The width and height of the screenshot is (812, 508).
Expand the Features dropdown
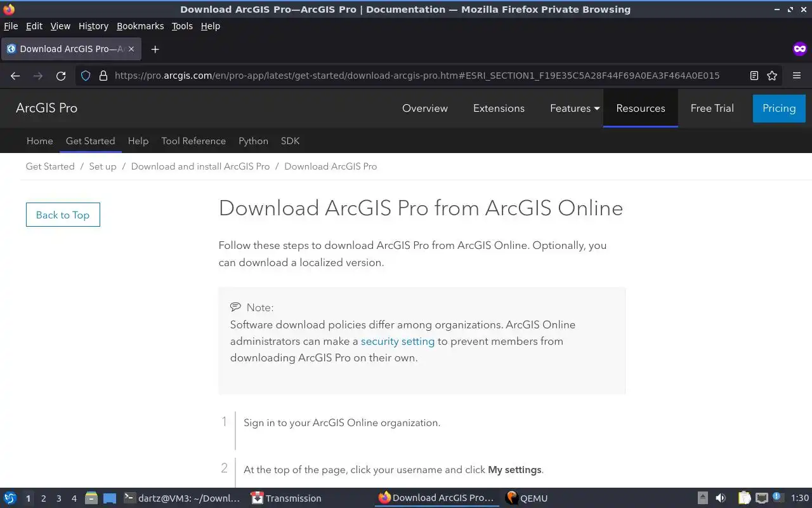pos(574,108)
